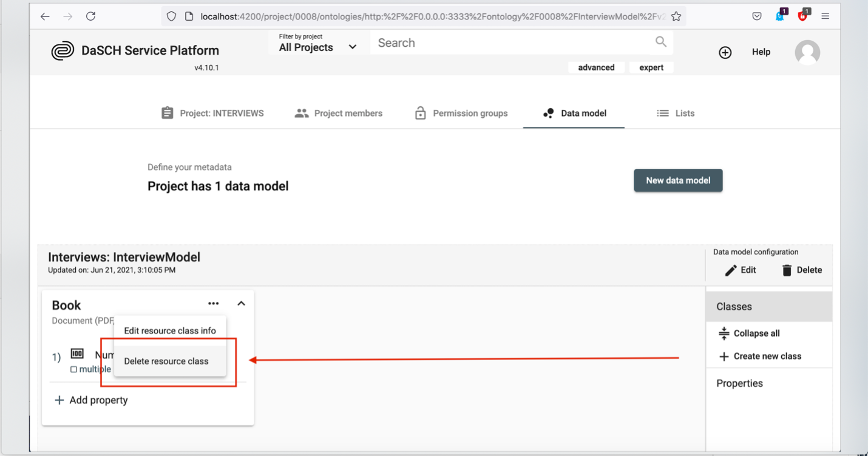The width and height of the screenshot is (868, 458).
Task: Click the Delete trash icon for data model
Action: 787,270
